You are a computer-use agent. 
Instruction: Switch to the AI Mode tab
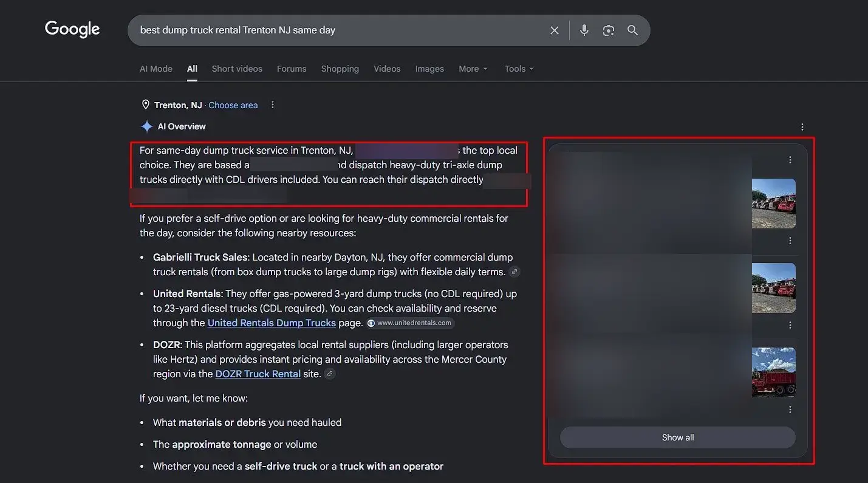point(156,69)
